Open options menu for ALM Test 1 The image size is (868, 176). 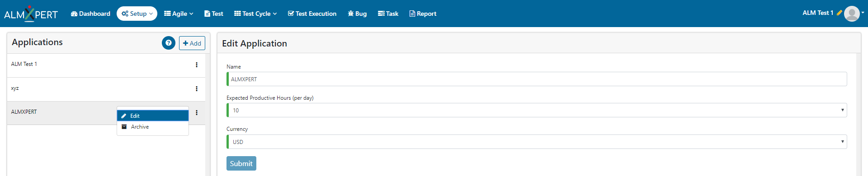pyautogui.click(x=197, y=65)
